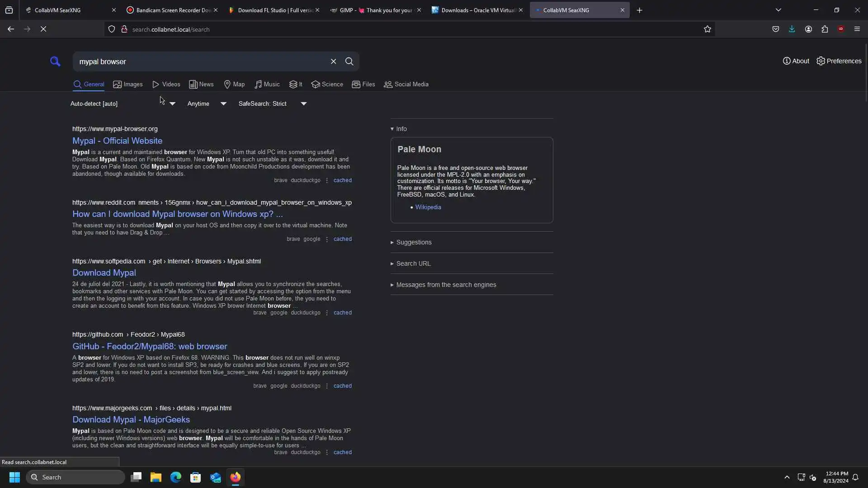
Task: Open the uBlock Origin extension icon
Action: (x=840, y=29)
